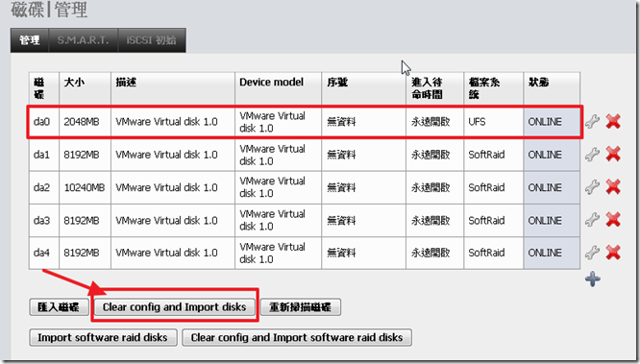Image resolution: width=640 pixels, height=364 pixels.
Task: Edit disk da0 with wrench icon
Action: 592,122
